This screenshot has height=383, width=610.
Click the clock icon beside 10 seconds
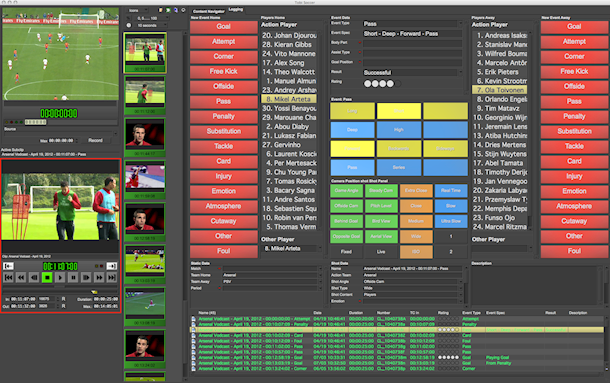coord(129,25)
